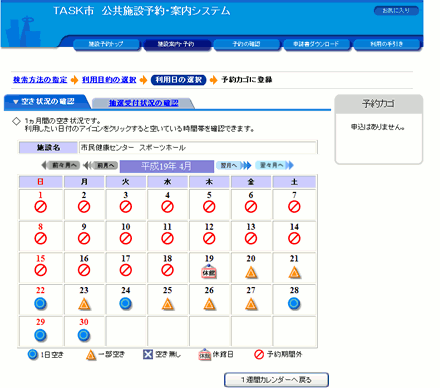440x388 pixels.
Task: Click the facility name field 市民健康センター スポーツホール
Action: coord(198,147)
